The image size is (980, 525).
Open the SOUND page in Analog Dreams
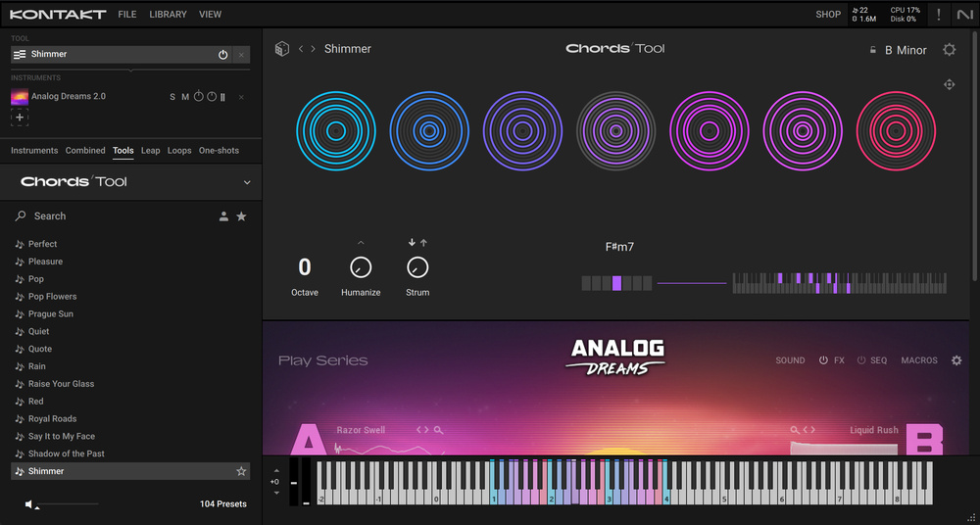(790, 360)
